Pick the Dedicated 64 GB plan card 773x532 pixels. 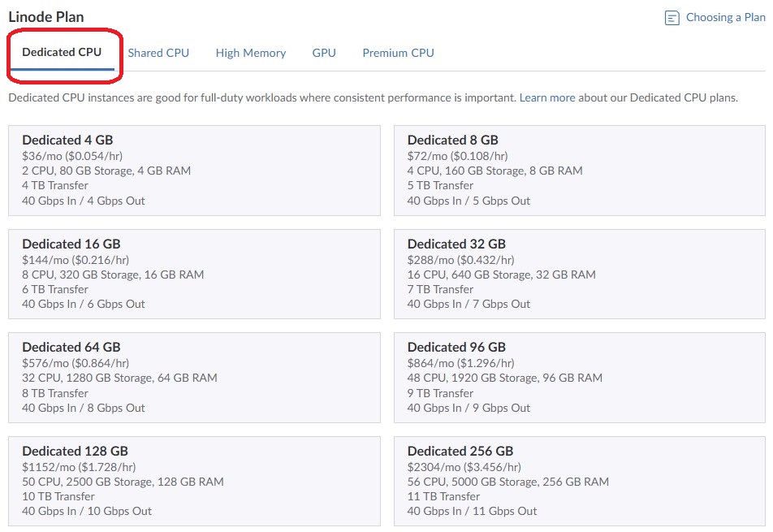[x=194, y=377]
